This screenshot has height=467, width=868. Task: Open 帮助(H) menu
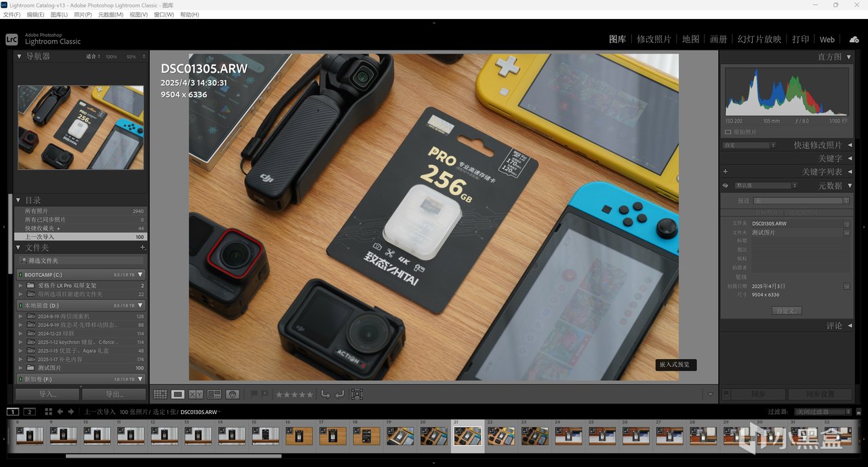[x=190, y=14]
